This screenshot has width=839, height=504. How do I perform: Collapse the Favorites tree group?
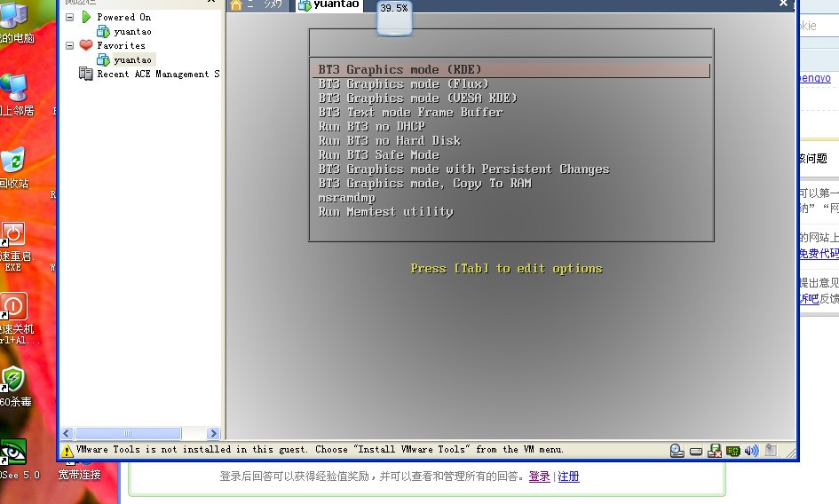coord(69,45)
